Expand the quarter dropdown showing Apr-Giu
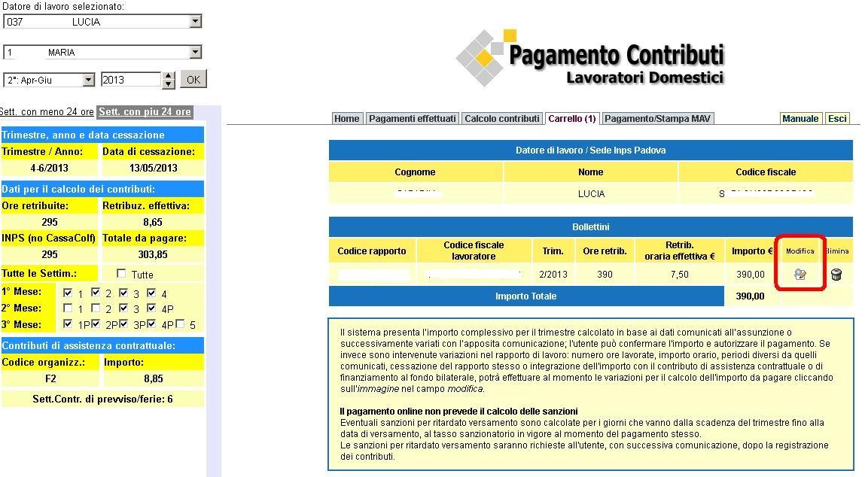 [x=88, y=80]
